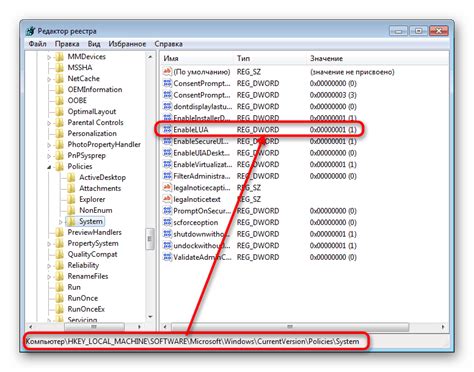The image size is (474, 372).
Task: Select the ActiveDesktop folder icon
Action: coord(71,177)
